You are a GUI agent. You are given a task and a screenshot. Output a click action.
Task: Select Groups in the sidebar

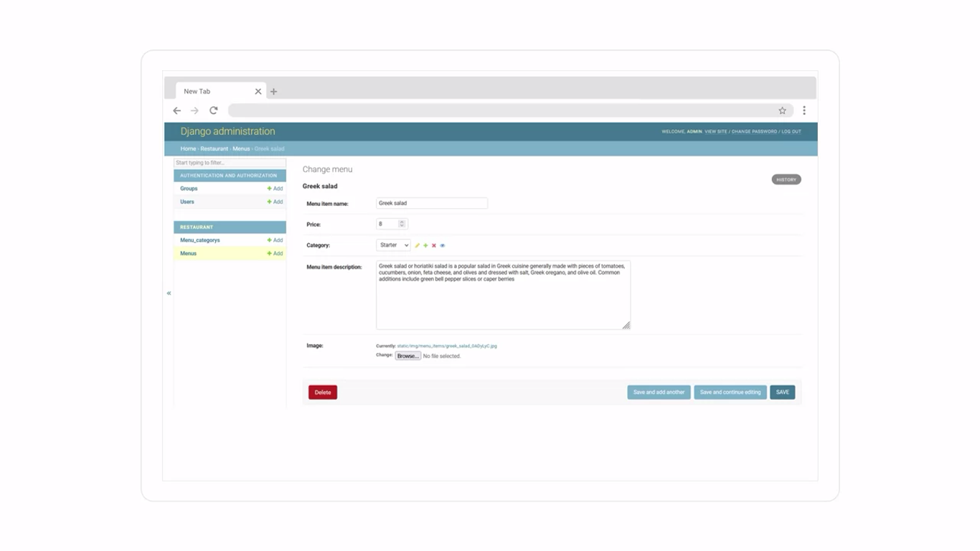189,189
